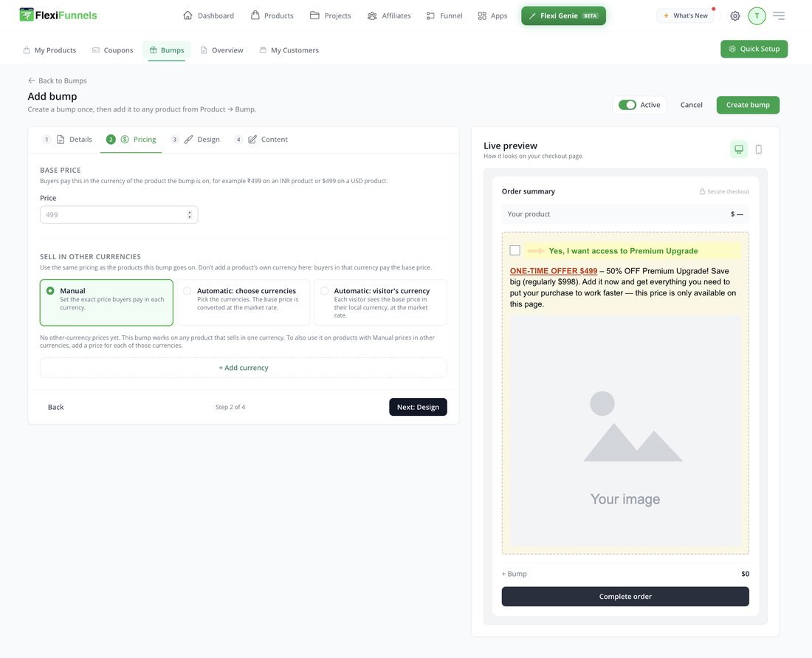The image size is (812, 658).
Task: Click Cancel
Action: click(692, 105)
